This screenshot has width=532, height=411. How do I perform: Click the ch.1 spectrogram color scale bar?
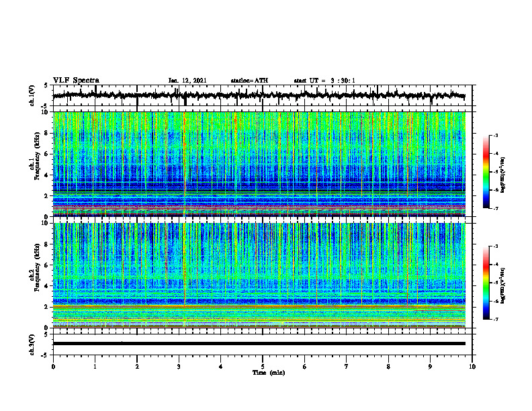coord(486,172)
